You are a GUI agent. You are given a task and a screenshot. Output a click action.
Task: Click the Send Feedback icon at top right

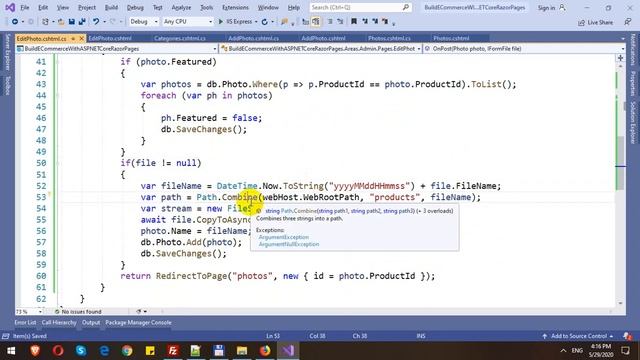(x=628, y=22)
